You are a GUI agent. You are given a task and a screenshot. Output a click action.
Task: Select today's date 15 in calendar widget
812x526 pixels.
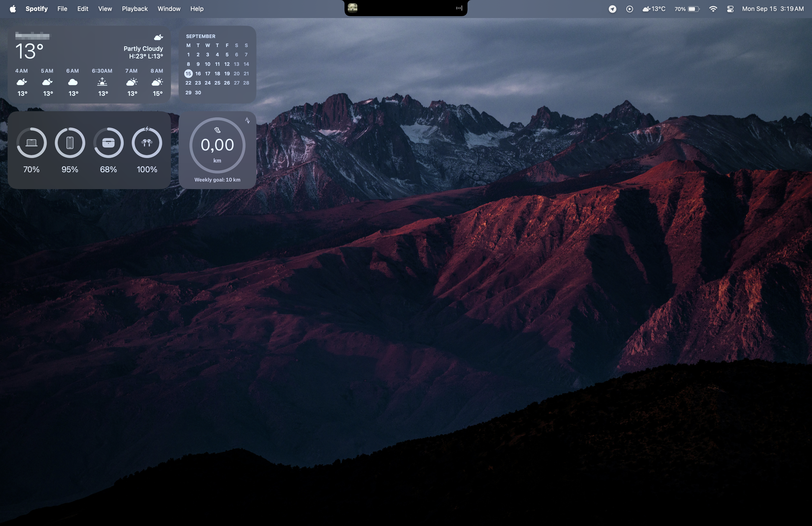click(x=188, y=73)
